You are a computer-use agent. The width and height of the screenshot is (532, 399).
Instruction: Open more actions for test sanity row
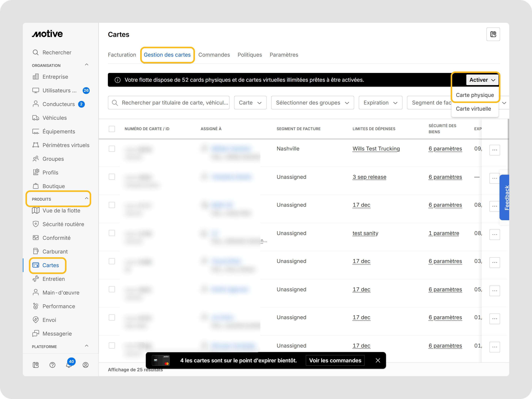(x=495, y=234)
